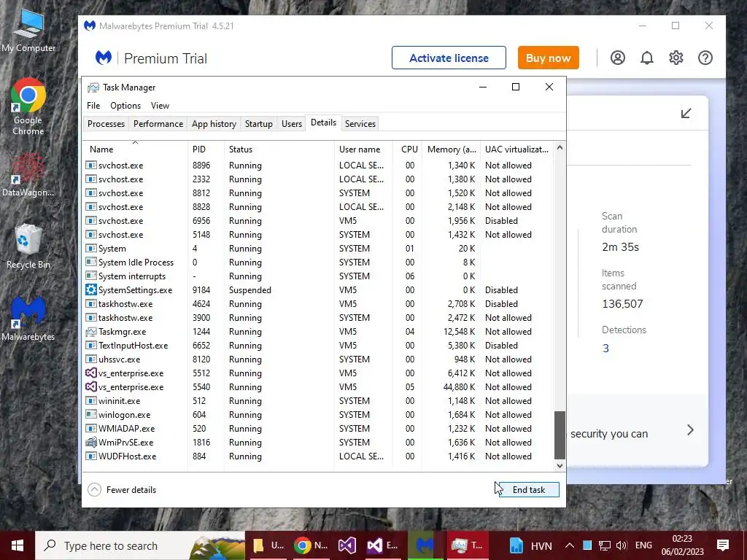747x560 pixels.
Task: Collapse Malwarebytes scan panel arrow icon
Action: [x=686, y=113]
